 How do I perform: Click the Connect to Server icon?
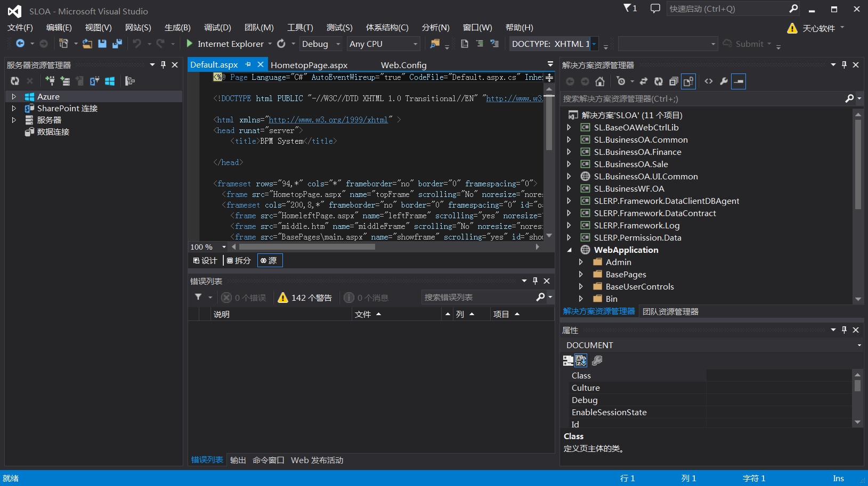coord(65,81)
